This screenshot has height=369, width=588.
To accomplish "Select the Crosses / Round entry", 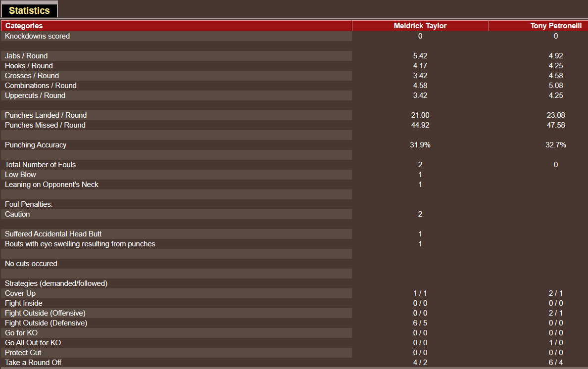I will [32, 75].
